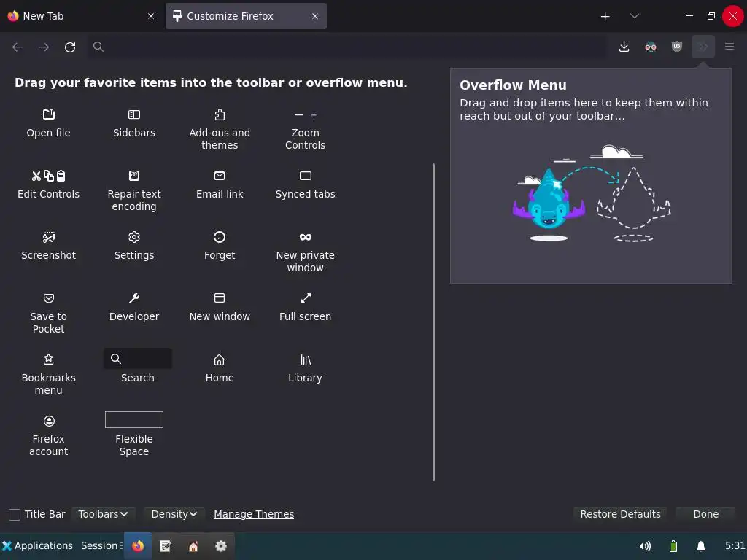This screenshot has height=560, width=747.
Task: Select the Synced tabs icon
Action: (x=306, y=176)
